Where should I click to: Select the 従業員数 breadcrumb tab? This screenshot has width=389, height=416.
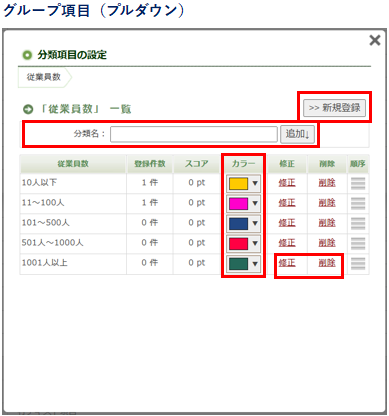[44, 77]
